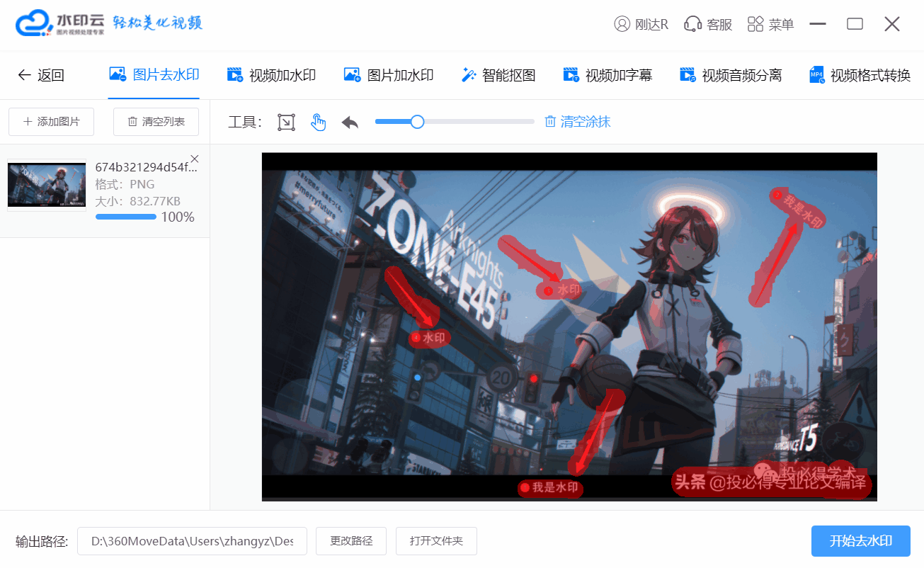
Task: Go to 视频加字幕 tab
Action: pos(608,75)
